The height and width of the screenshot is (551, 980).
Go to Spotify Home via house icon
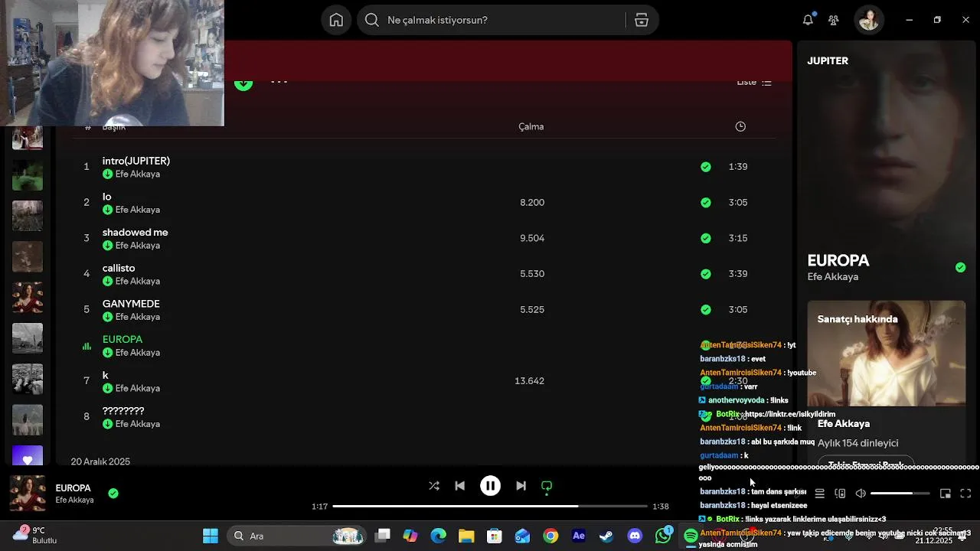click(336, 20)
